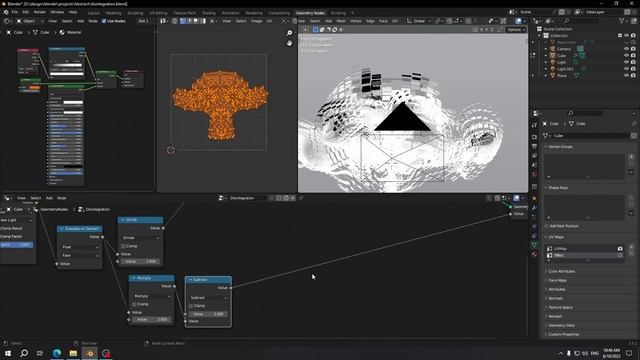Image resolution: width=640 pixels, height=360 pixels.
Task: Unlink the Disintegration node group with X
Action: coord(293,198)
